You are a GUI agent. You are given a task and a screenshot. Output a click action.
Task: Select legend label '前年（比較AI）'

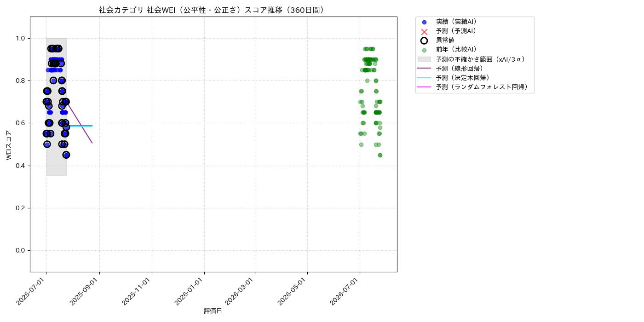(x=456, y=50)
